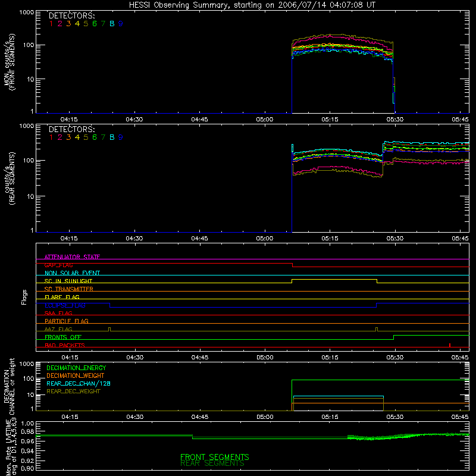The width and height of the screenshot is (476, 476).
Task: Click the HESSI Observing Summary title
Action: point(252,5)
